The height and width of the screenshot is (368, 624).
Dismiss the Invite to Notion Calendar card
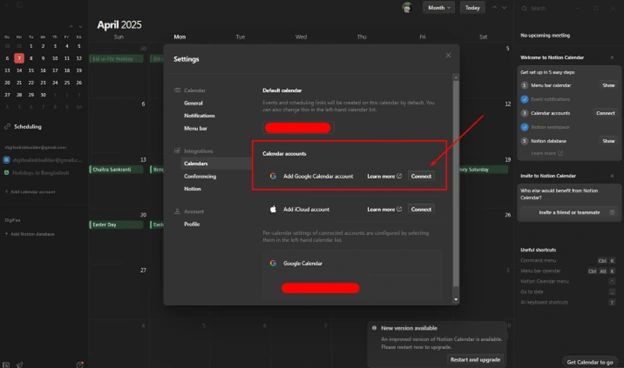tap(612, 176)
